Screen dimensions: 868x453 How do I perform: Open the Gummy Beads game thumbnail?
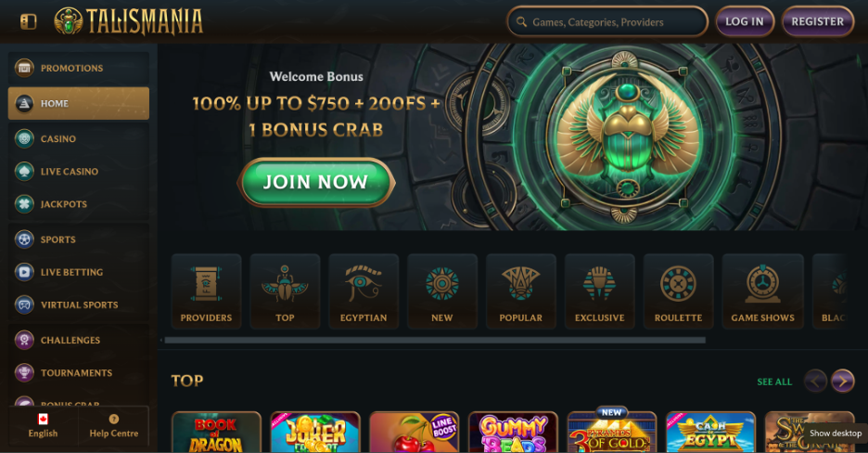[513, 432]
